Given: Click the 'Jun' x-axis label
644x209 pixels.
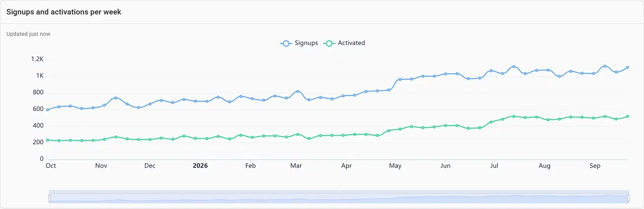Looking at the screenshot, I should pyautogui.click(x=445, y=166).
